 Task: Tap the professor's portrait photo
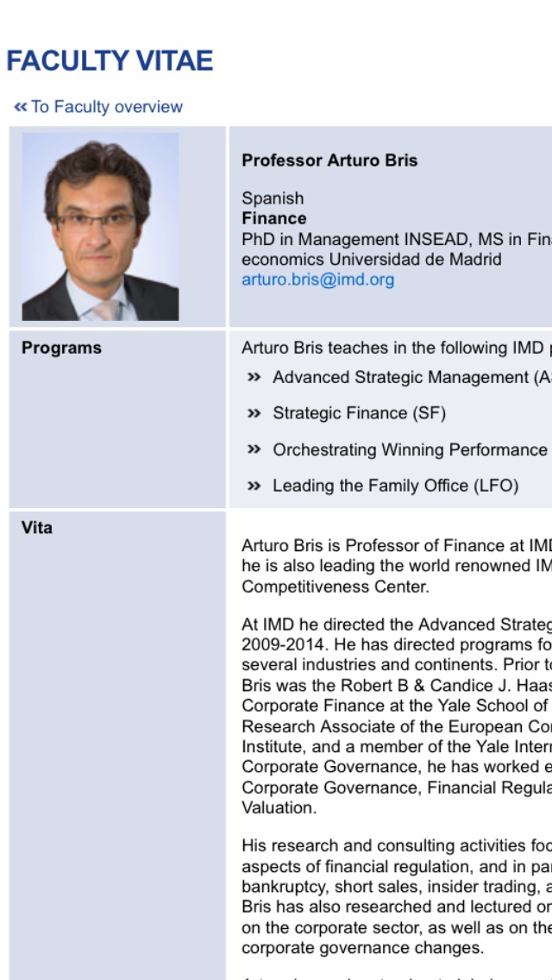[101, 226]
